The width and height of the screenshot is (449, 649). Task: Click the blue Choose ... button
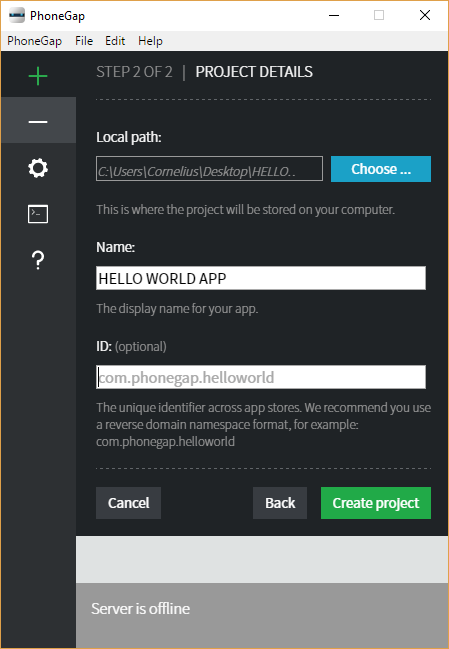(381, 169)
